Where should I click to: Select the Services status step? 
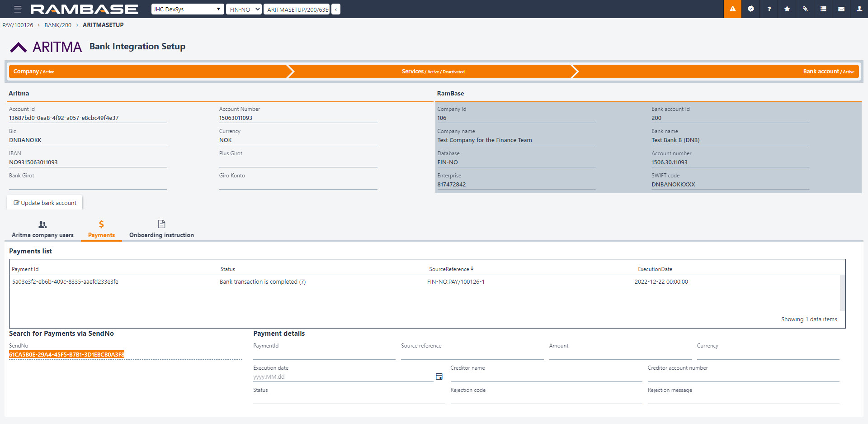click(433, 71)
